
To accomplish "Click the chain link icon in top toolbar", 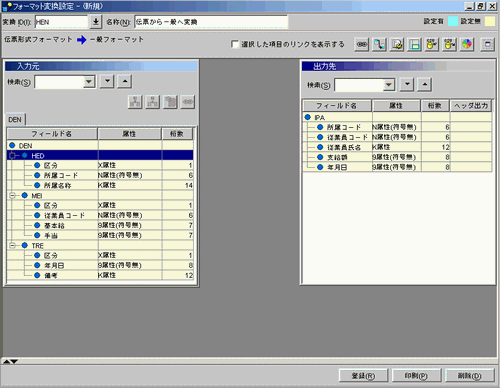I will point(362,44).
